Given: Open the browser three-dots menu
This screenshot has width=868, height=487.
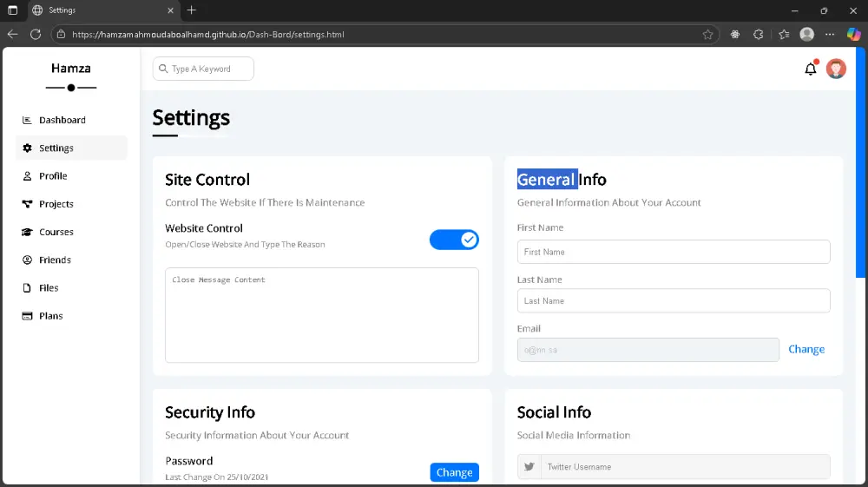Looking at the screenshot, I should (x=830, y=35).
